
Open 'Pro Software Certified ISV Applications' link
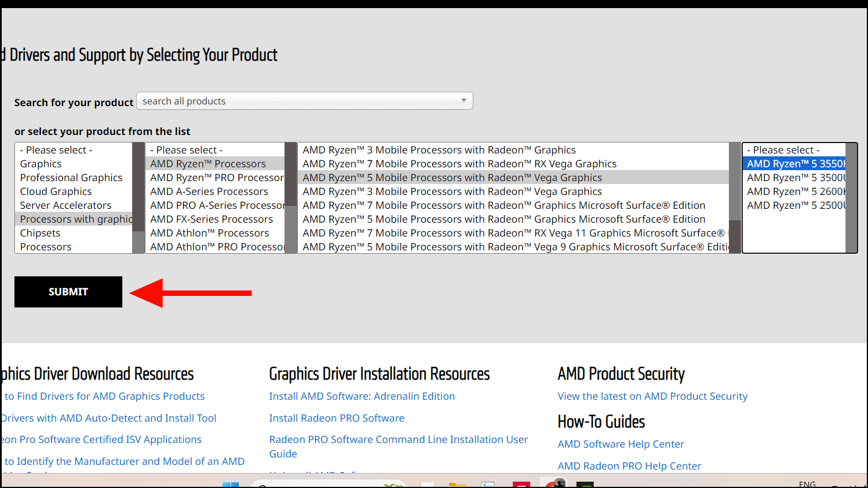(x=102, y=440)
